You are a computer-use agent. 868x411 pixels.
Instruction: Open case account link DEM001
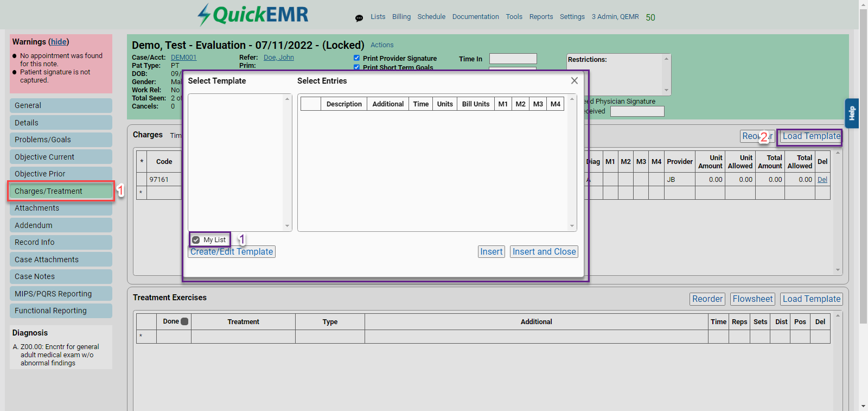[183, 58]
